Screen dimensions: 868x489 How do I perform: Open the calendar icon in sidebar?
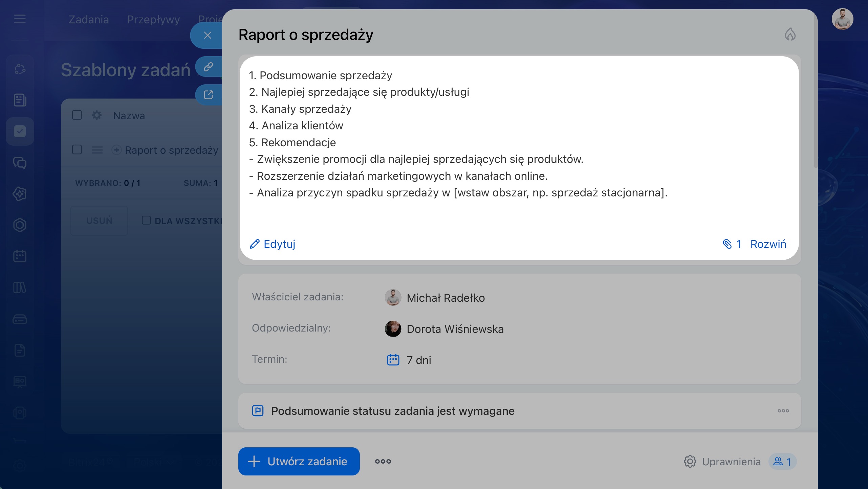(x=20, y=256)
